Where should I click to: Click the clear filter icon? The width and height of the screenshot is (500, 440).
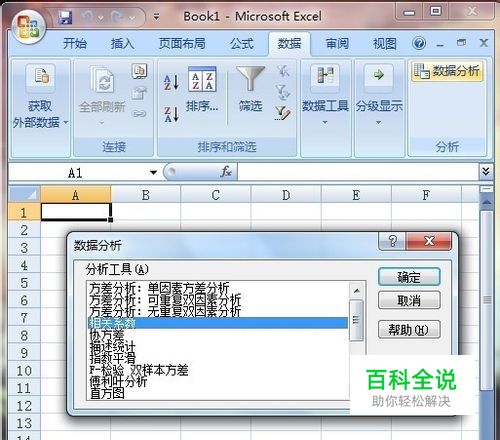tap(283, 71)
